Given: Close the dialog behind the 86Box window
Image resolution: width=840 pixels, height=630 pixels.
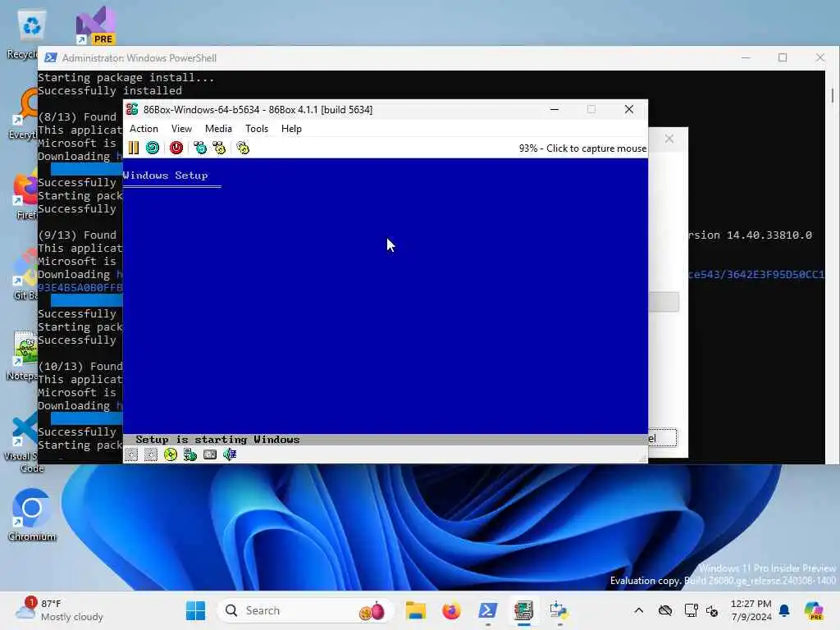Looking at the screenshot, I should [669, 139].
